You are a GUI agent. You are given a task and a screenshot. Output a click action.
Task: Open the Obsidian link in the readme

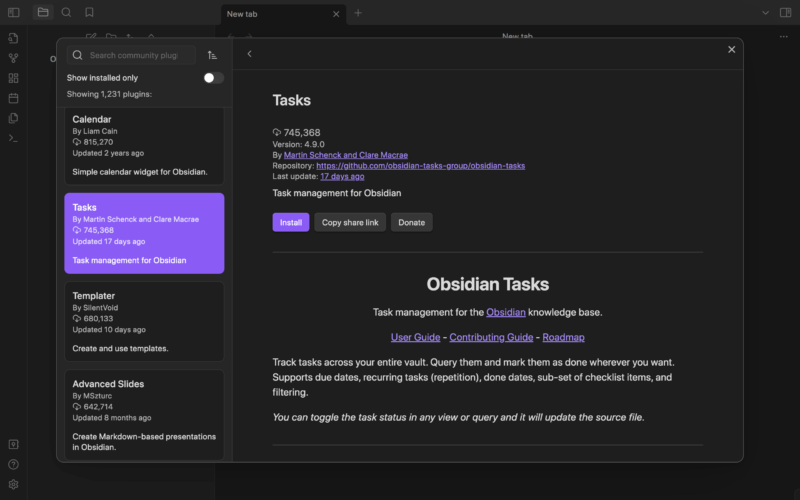(x=506, y=312)
